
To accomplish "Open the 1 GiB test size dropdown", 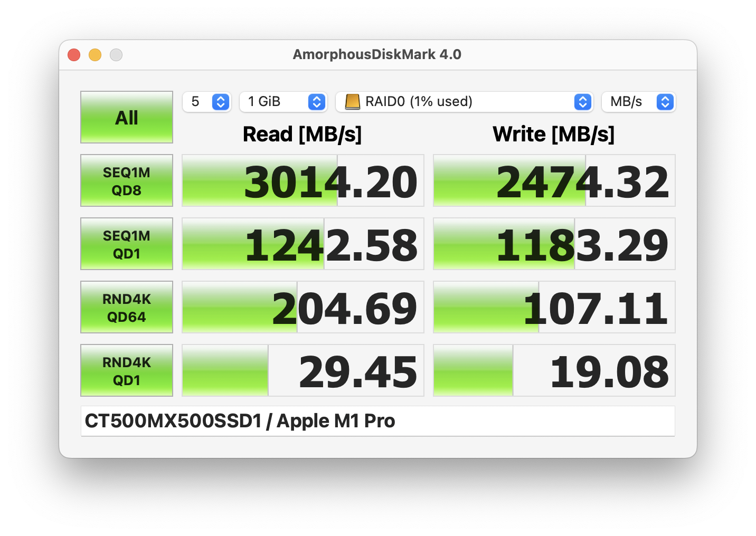I will 283,102.
